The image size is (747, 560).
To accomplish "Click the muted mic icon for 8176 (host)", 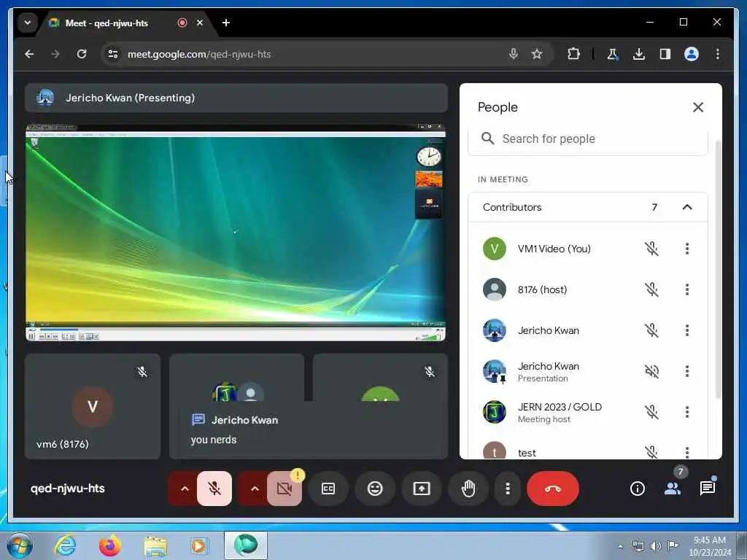I will click(x=651, y=289).
